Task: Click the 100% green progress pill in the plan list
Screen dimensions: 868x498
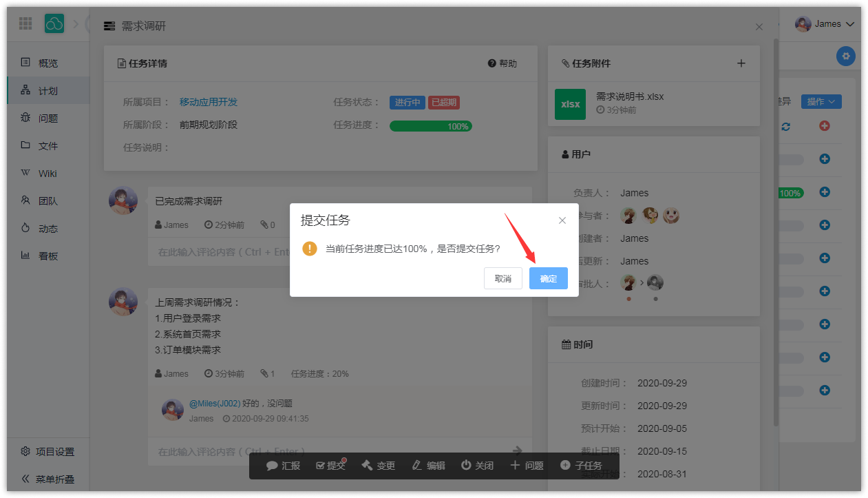Action: point(790,193)
